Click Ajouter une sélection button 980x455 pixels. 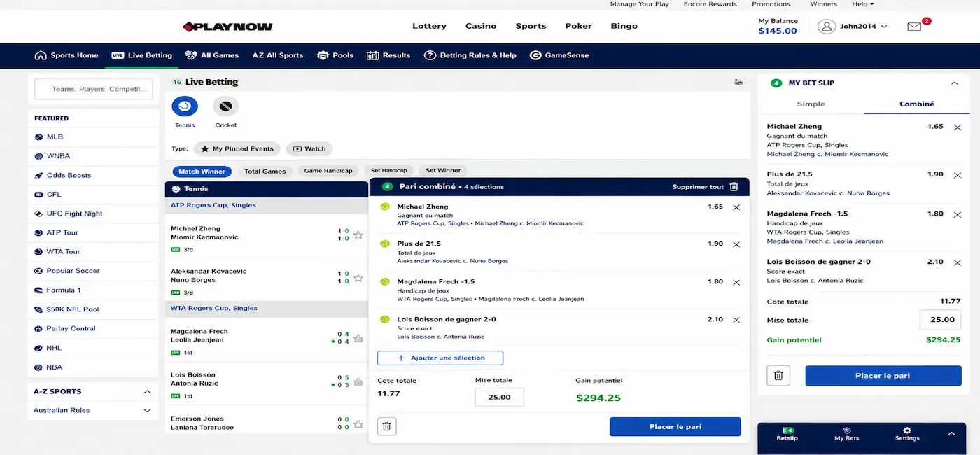pyautogui.click(x=440, y=358)
